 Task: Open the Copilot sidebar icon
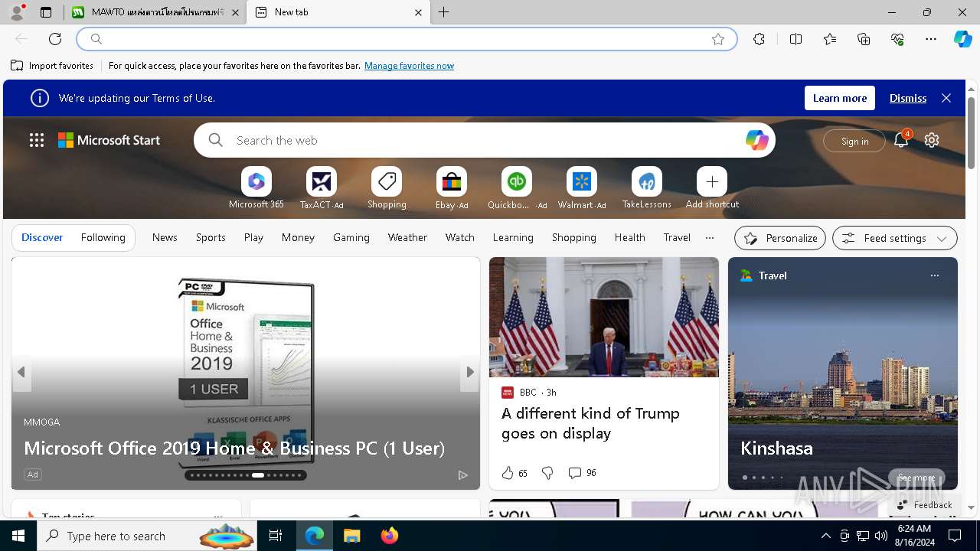(962, 39)
